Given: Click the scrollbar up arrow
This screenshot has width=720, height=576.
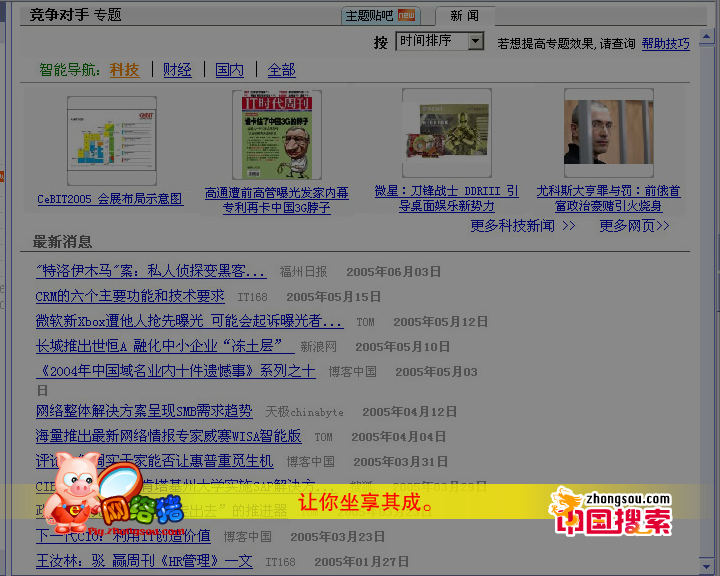Looking at the screenshot, I should click(x=707, y=37).
